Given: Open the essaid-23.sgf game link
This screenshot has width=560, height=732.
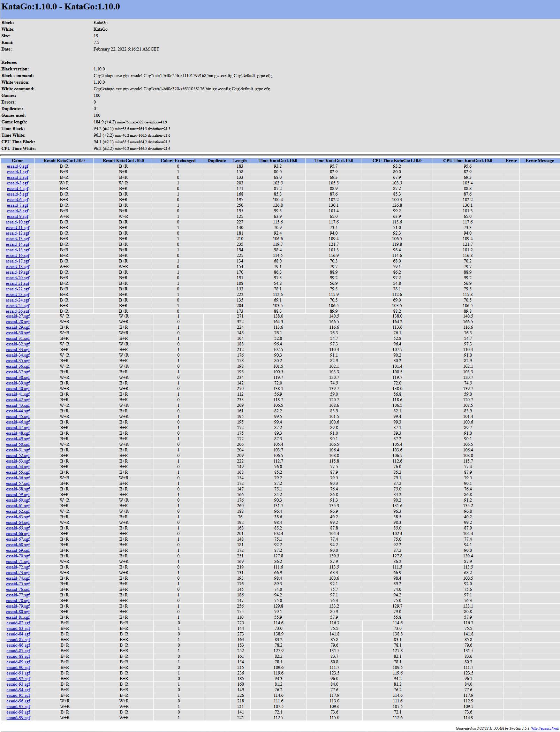Looking at the screenshot, I should click(17, 295).
